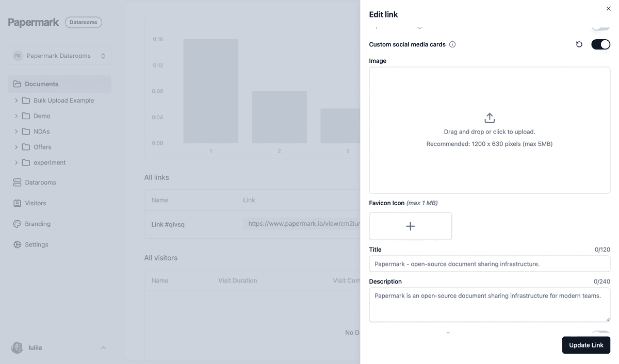Click the Update Link button
This screenshot has width=619, height=364.
click(x=586, y=345)
